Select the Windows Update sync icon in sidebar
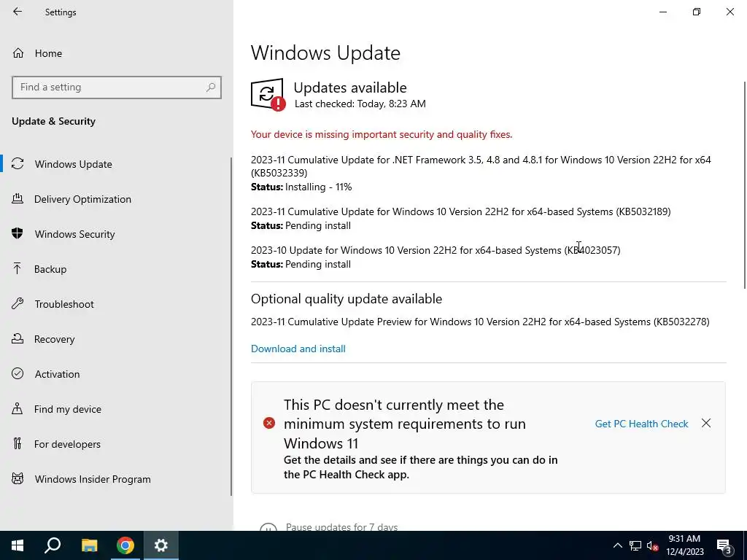This screenshot has height=560, width=747. click(x=18, y=164)
